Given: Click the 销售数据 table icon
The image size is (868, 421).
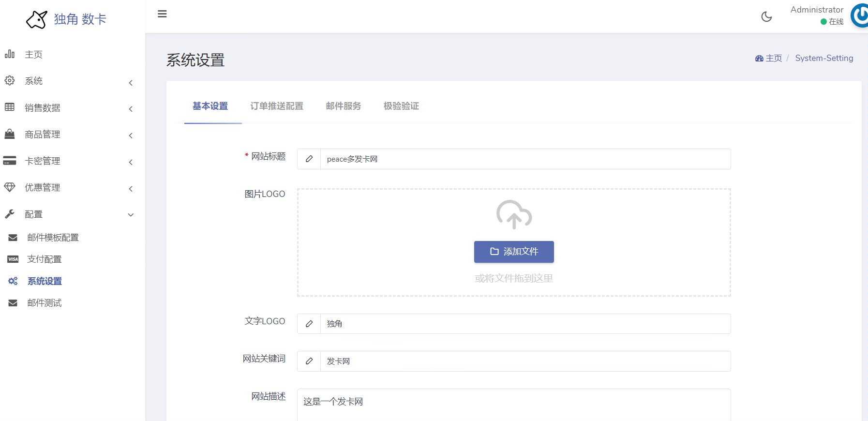Looking at the screenshot, I should 10,107.
